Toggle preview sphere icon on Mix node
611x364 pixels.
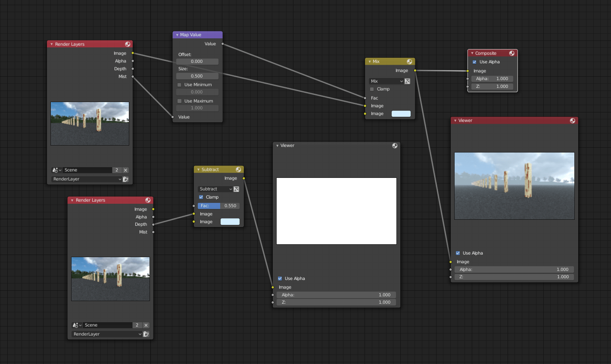click(409, 62)
